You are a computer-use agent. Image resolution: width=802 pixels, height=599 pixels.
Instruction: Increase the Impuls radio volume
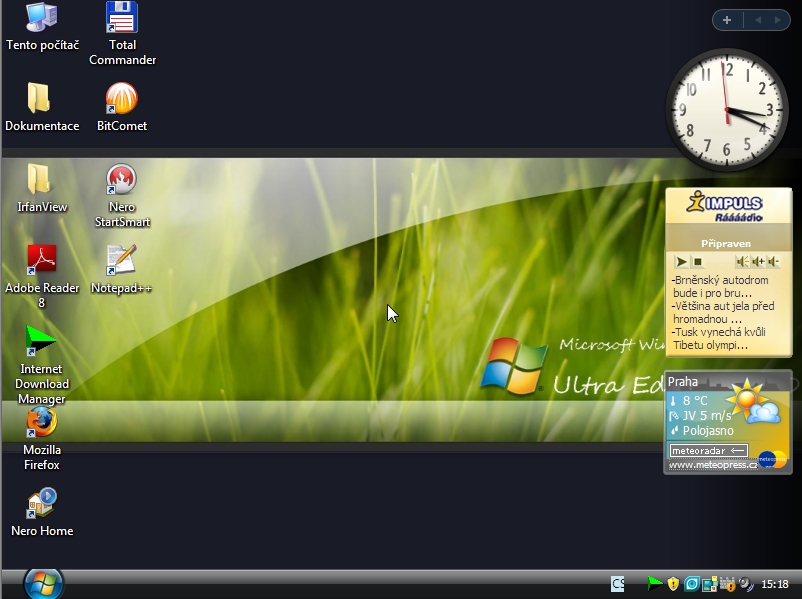(x=758, y=262)
